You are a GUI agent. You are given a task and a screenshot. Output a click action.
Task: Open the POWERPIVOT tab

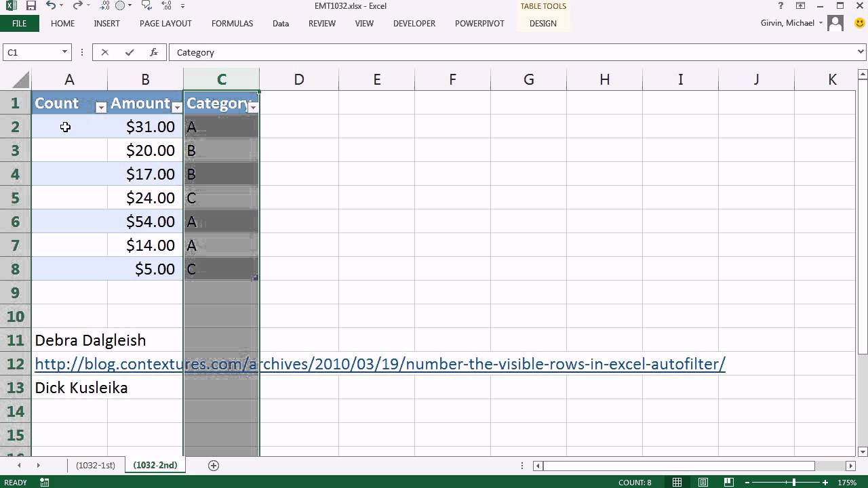479,23
